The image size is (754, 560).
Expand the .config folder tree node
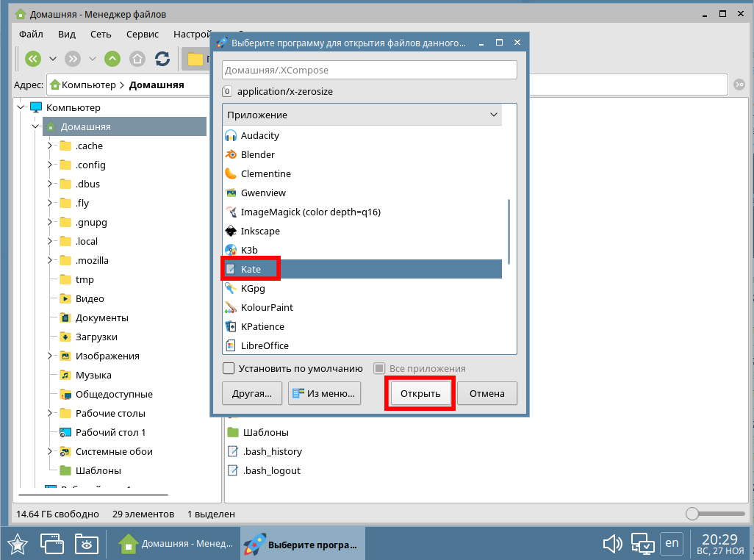(x=50, y=165)
